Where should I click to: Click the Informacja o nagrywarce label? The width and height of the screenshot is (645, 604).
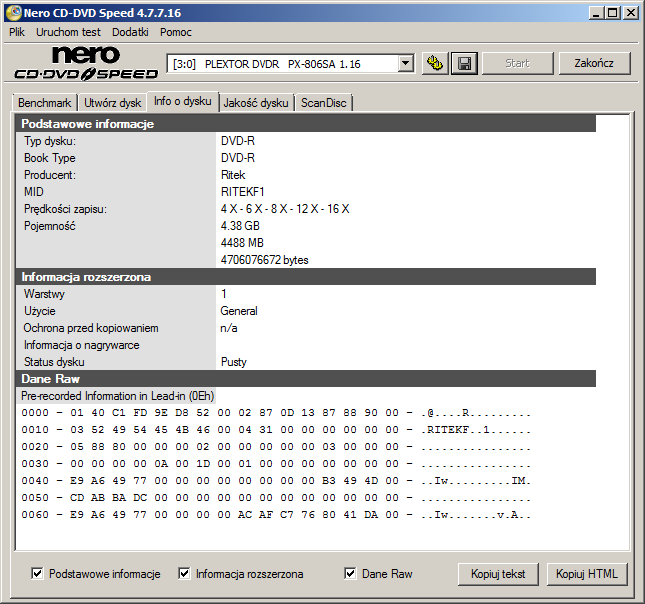[81, 345]
